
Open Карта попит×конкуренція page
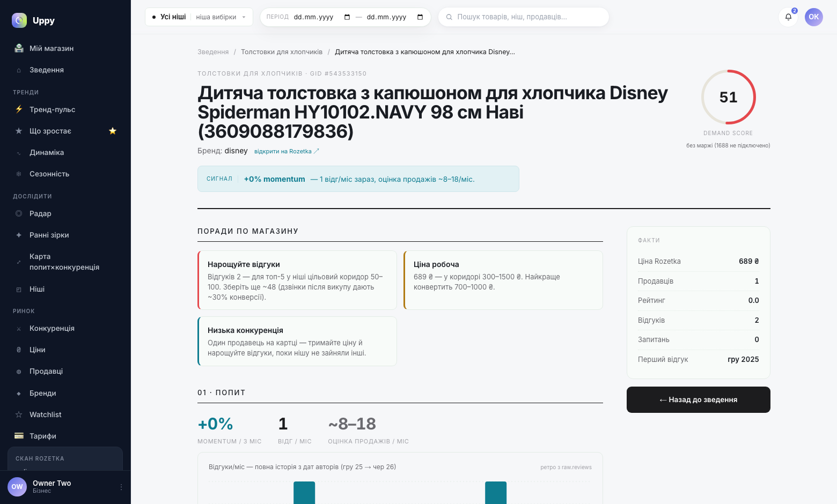65,262
